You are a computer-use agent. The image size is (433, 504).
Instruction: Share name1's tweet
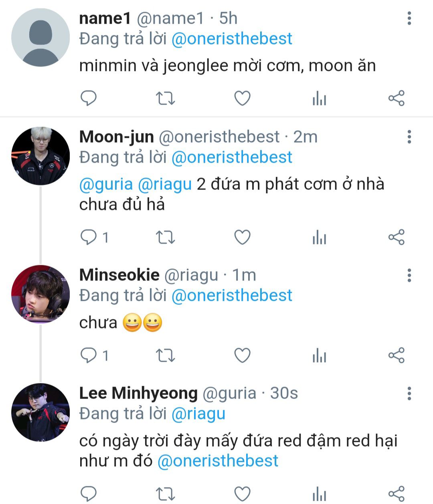point(396,98)
